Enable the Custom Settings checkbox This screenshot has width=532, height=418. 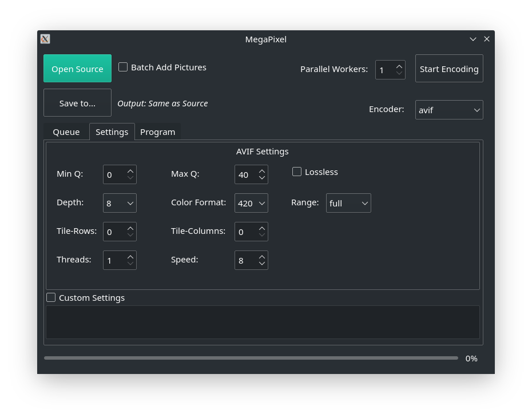tap(51, 297)
